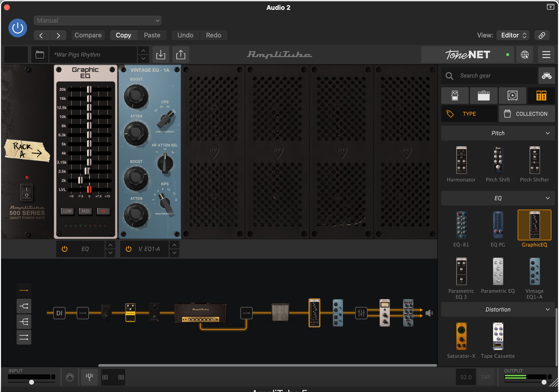Select the cabinet in signal chain
Screen dimensions: 559x392
tap(280, 312)
